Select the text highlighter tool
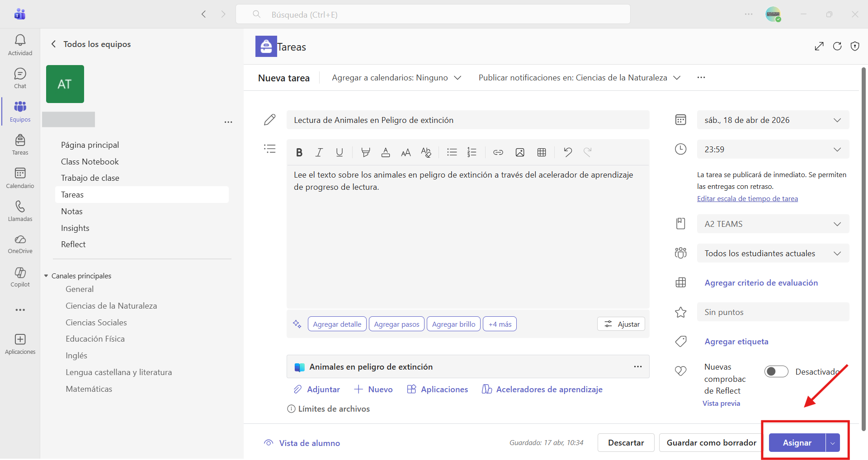 click(365, 152)
